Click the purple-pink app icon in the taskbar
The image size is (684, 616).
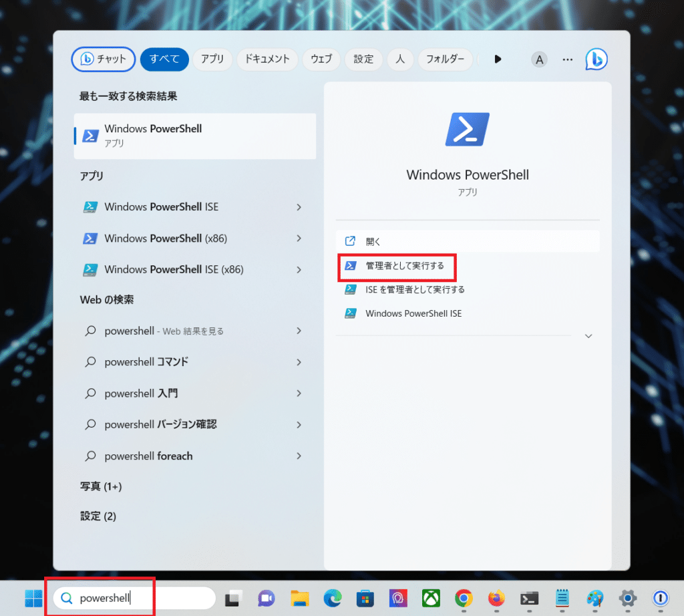[x=398, y=598]
